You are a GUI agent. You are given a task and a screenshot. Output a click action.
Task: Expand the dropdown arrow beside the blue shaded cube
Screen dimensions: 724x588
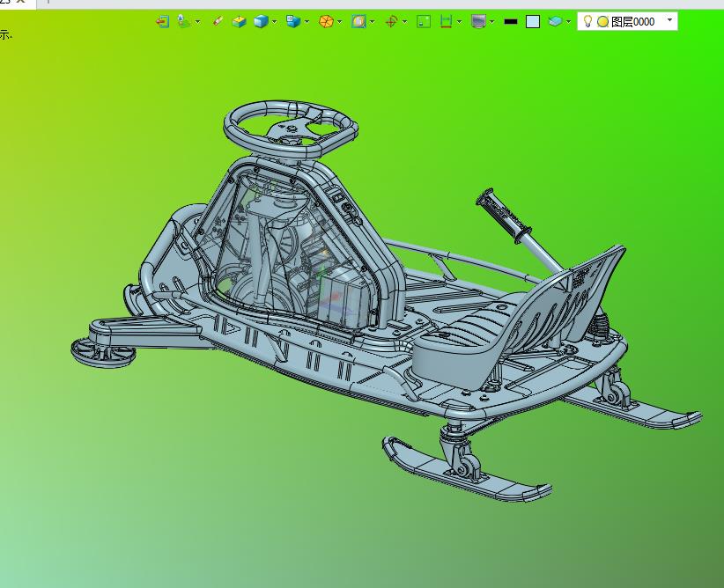point(275,21)
